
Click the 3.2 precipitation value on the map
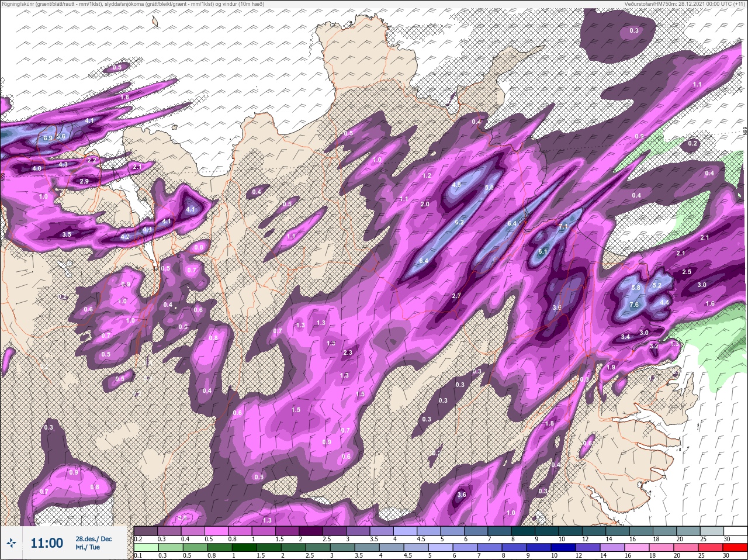click(654, 346)
